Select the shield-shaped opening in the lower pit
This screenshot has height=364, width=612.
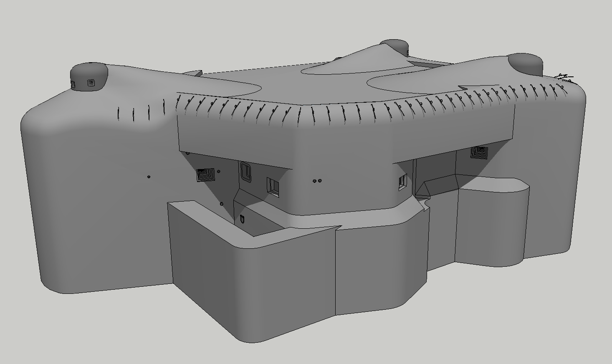(x=243, y=218)
